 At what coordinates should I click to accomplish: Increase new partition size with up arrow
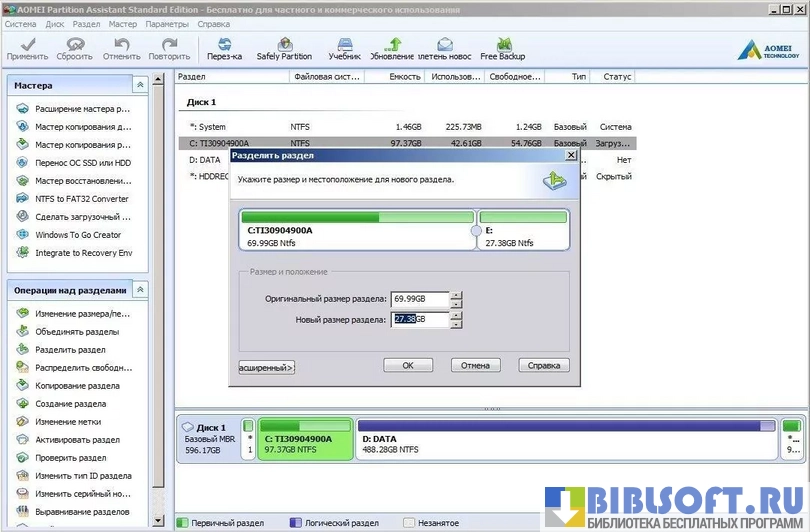coord(456,315)
